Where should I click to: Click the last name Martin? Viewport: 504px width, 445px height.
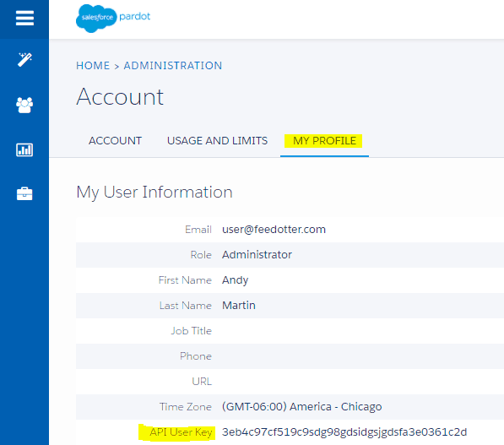[x=239, y=305]
